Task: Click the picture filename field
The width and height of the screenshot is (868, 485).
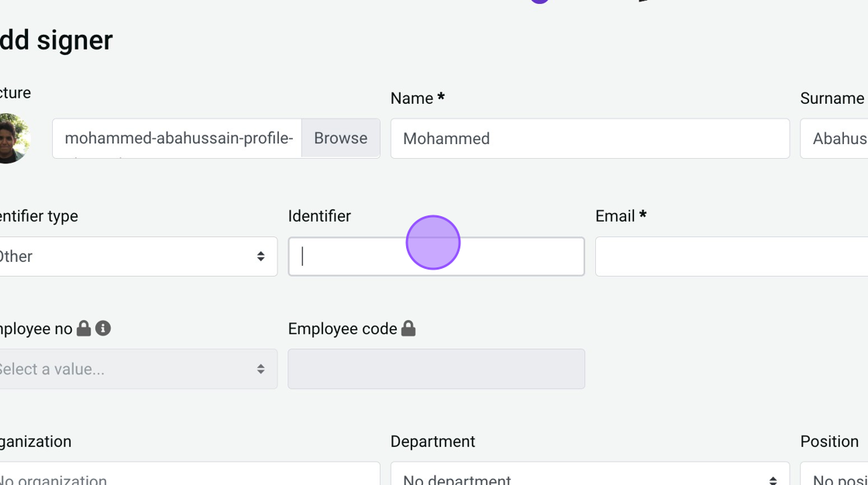Action: tap(177, 139)
